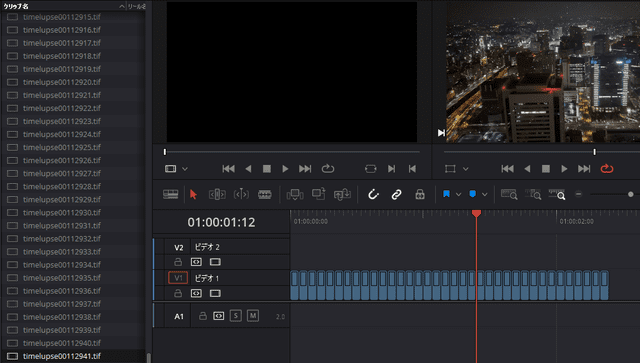Screen dimensions: 640x363
Task: Select the arrow Selection mode tool
Action: point(193,194)
